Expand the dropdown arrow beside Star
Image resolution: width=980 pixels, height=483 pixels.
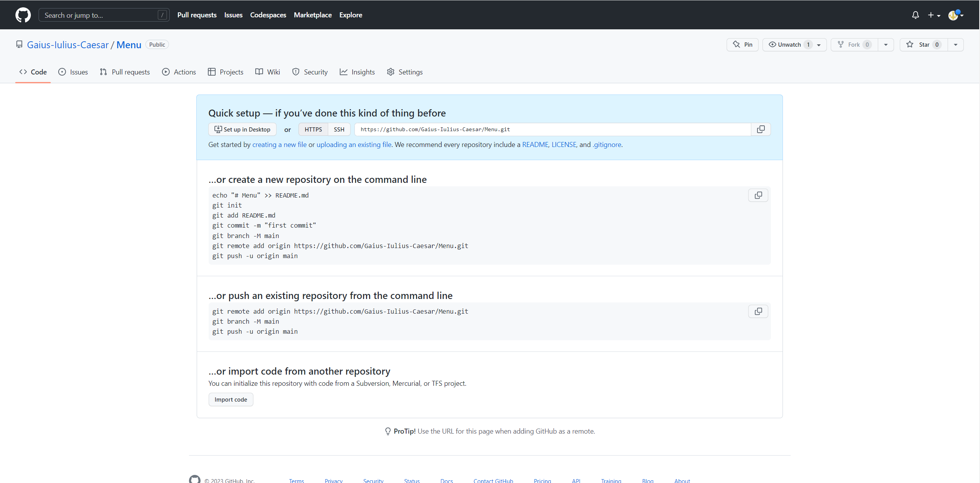coord(955,45)
